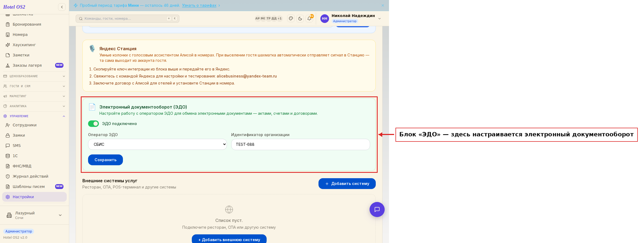Click the Hotel OS2 logo
Screen dimensions: 644x243
point(14,7)
